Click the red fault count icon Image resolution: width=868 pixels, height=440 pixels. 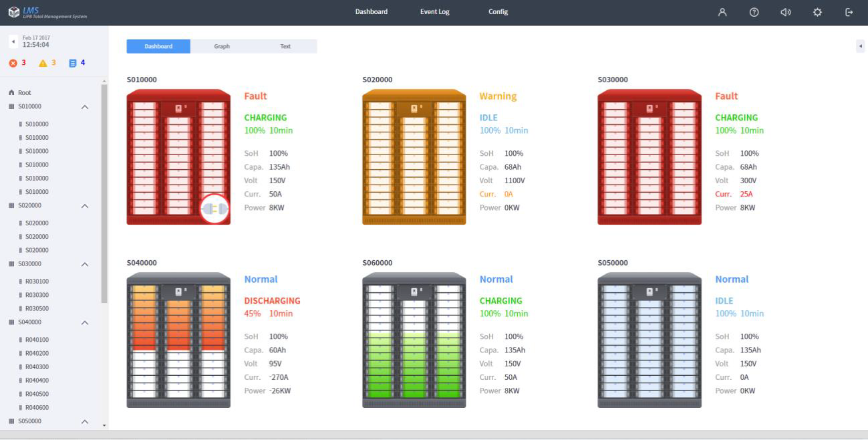click(13, 63)
